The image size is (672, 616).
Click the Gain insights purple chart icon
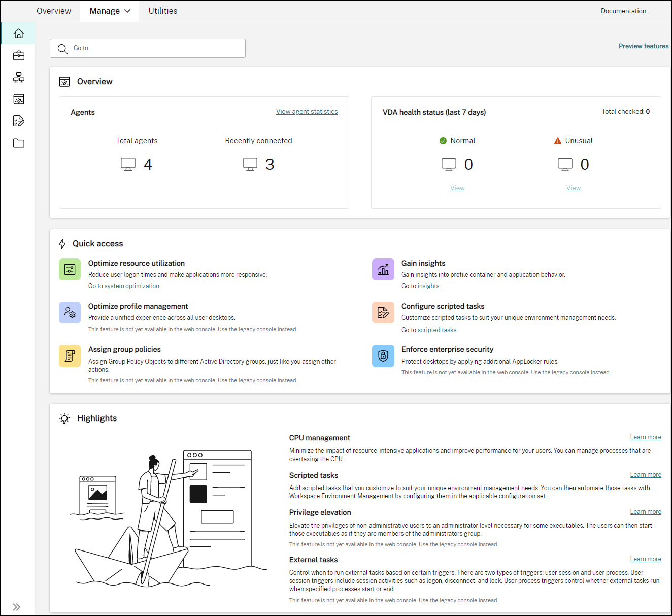click(383, 269)
